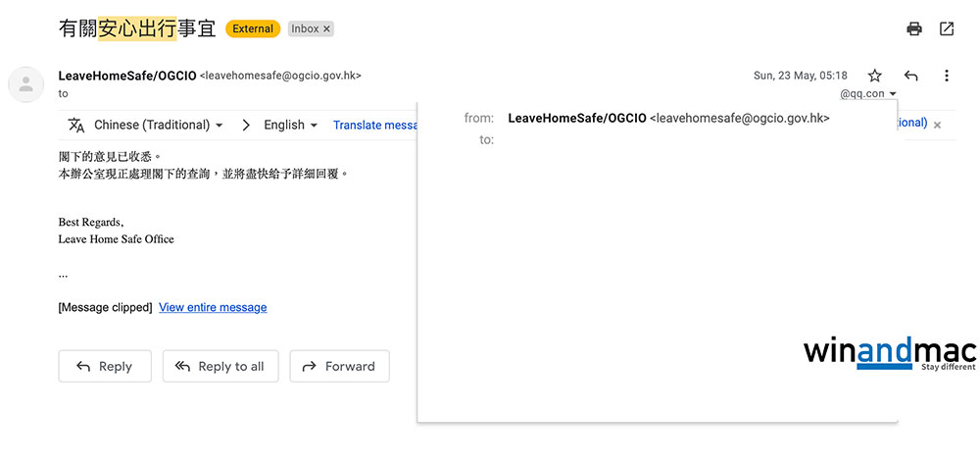Click the reply arrow icon near the date

coord(910,76)
